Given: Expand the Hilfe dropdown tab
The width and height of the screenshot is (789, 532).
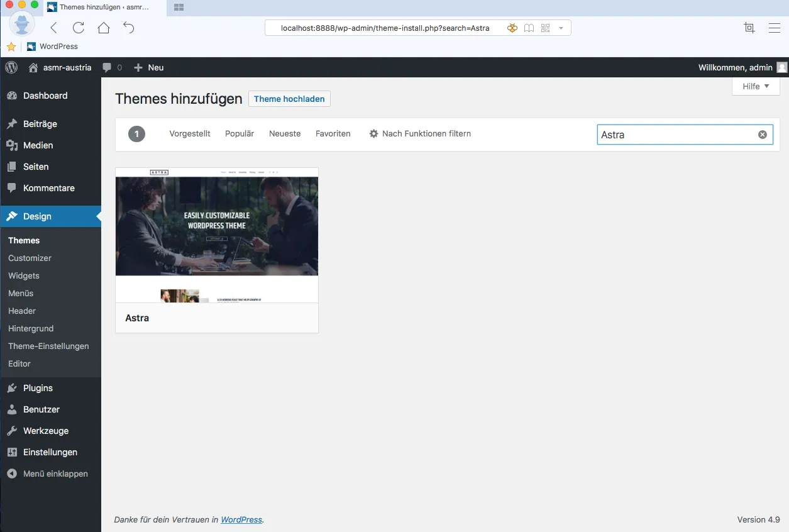Looking at the screenshot, I should (756, 86).
